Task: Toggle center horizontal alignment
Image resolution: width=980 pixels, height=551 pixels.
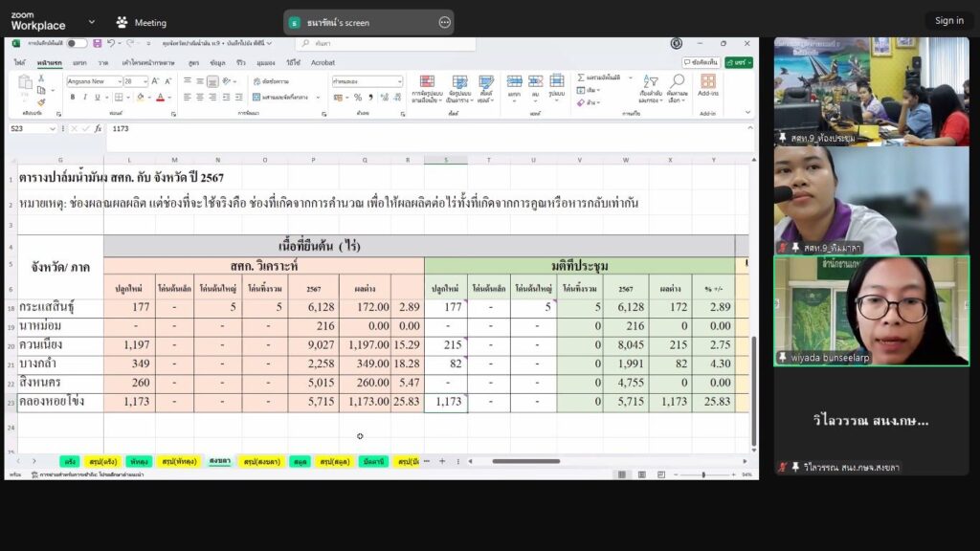Action: tap(199, 97)
